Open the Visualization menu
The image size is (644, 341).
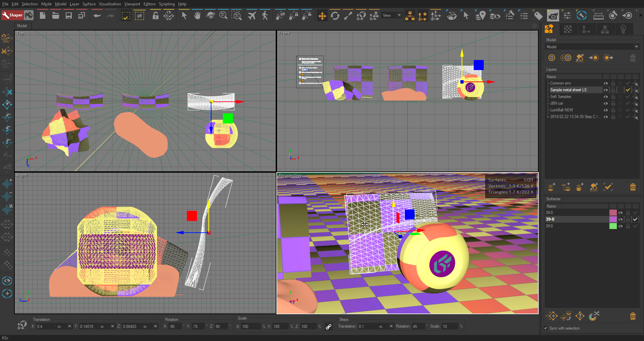click(x=110, y=4)
